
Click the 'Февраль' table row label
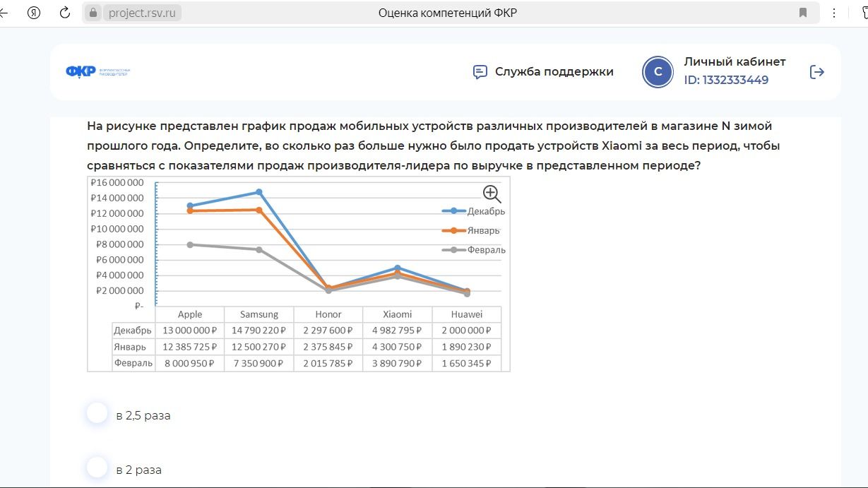[133, 363]
